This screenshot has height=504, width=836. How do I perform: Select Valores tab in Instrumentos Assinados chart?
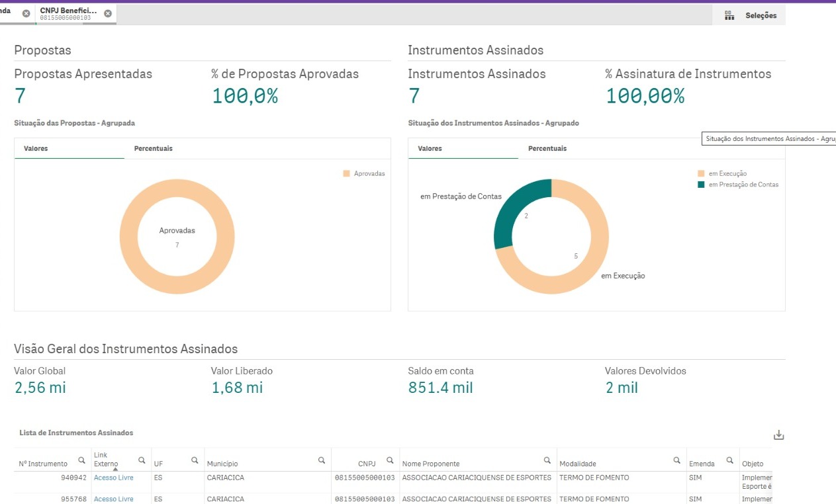(430, 149)
